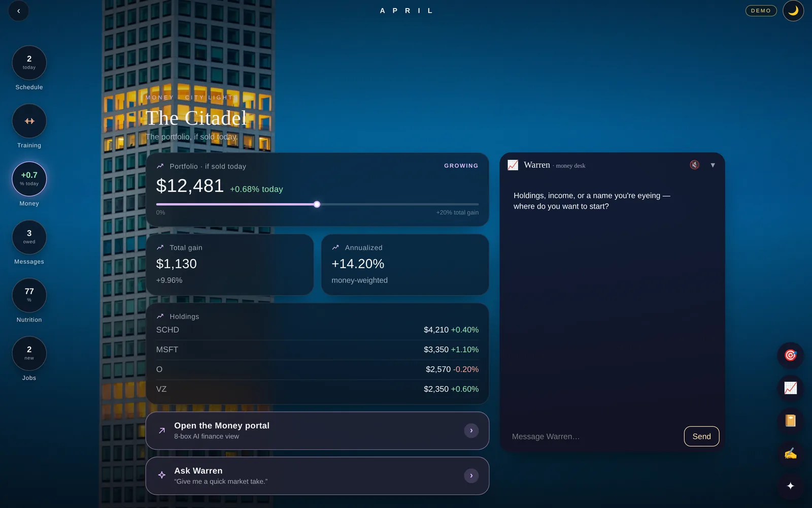Click the portfolio gain slider handle
The height and width of the screenshot is (508, 812).
coord(317,204)
